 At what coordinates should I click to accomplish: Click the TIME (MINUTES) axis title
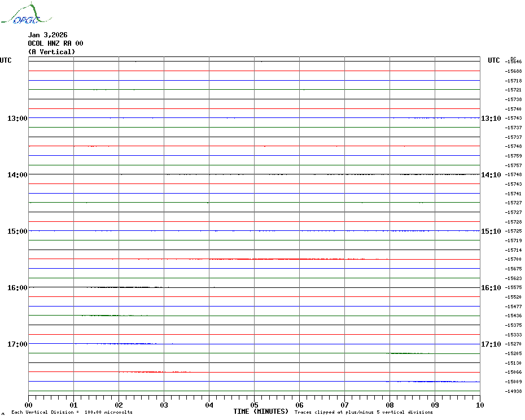pyautogui.click(x=261, y=412)
